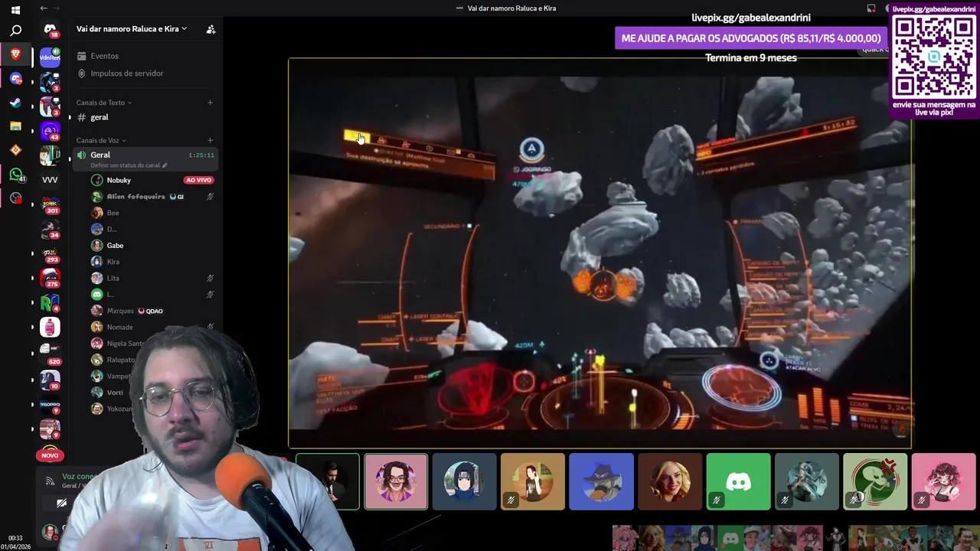This screenshot has width=980, height=551.
Task: Collapse Canais de Voz category
Action: [x=101, y=140]
